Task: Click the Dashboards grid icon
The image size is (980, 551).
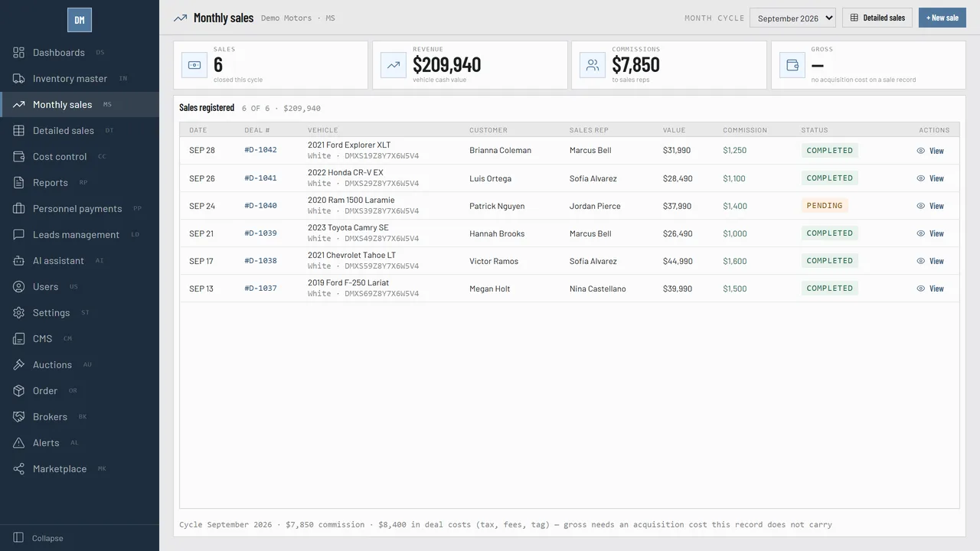Action: [x=18, y=52]
